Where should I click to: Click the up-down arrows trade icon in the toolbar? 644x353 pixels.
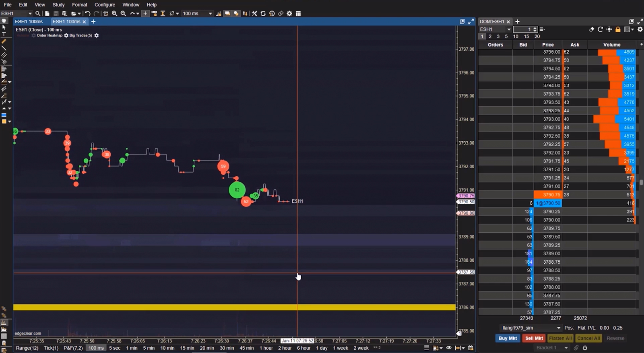pos(245,13)
